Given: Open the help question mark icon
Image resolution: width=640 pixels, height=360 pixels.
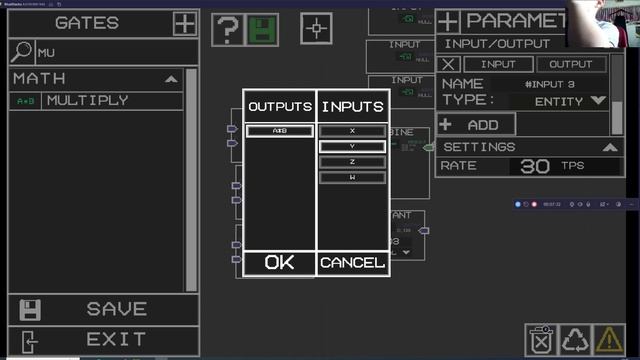Looking at the screenshot, I should pos(227,29).
